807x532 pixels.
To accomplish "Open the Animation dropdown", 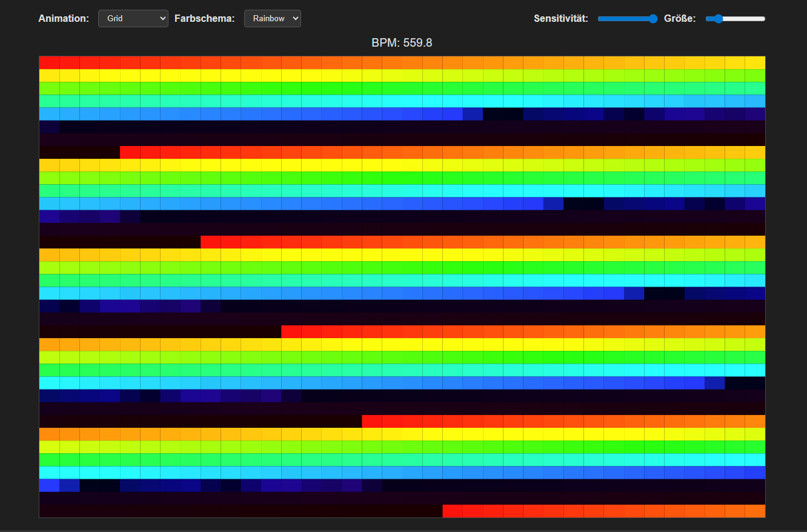I will tap(133, 18).
